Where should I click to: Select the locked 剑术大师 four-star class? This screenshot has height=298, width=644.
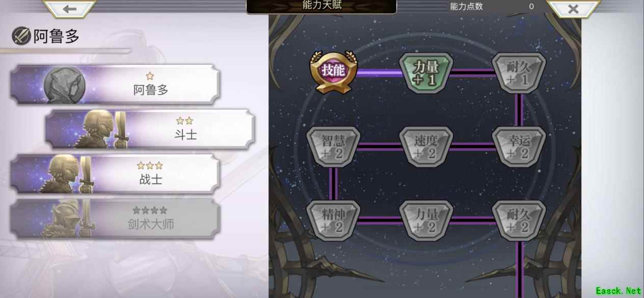(115, 218)
